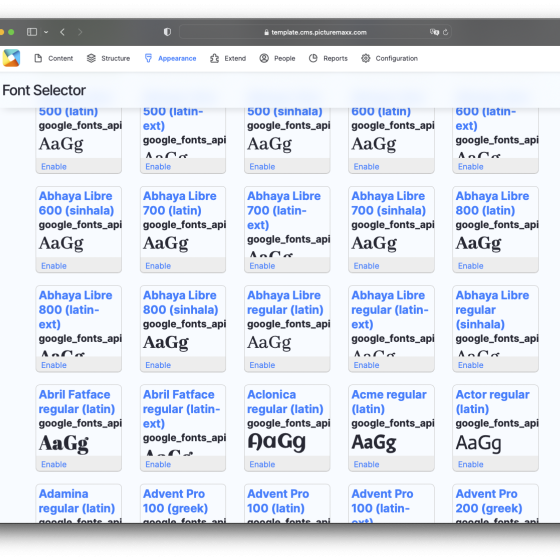This screenshot has height=560, width=560.
Task: Open Advent Pro 100 (greek) title link
Action: [175, 501]
